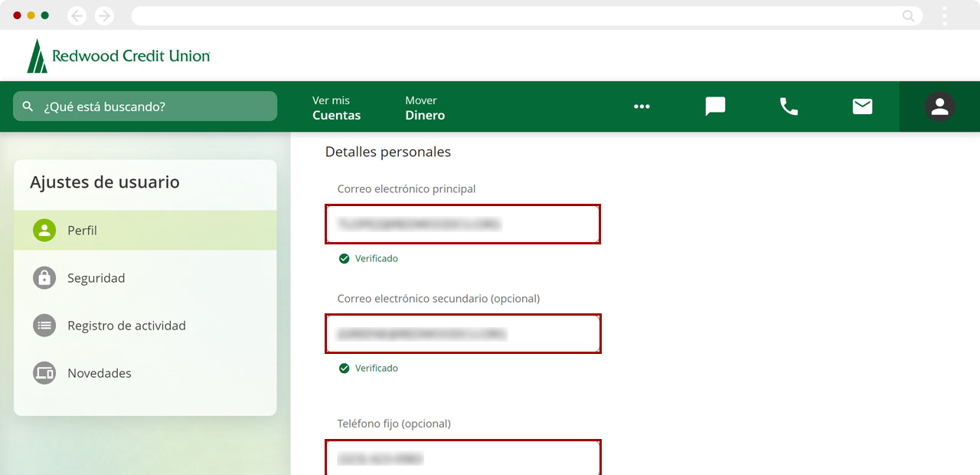Open the user profile avatar icon
Image resolution: width=980 pixels, height=475 pixels.
click(x=939, y=106)
